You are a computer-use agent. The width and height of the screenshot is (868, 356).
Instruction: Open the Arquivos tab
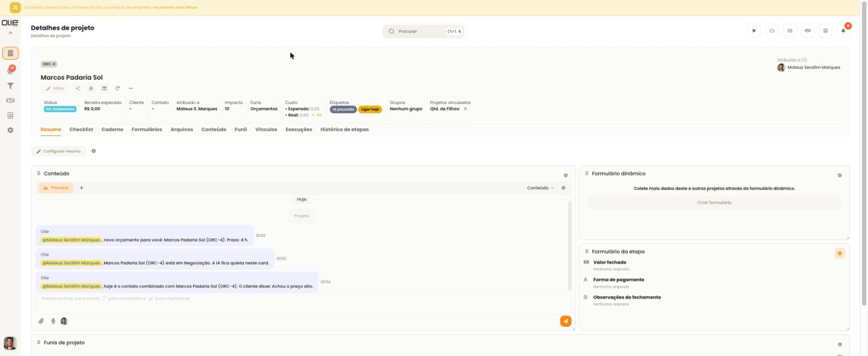point(182,129)
